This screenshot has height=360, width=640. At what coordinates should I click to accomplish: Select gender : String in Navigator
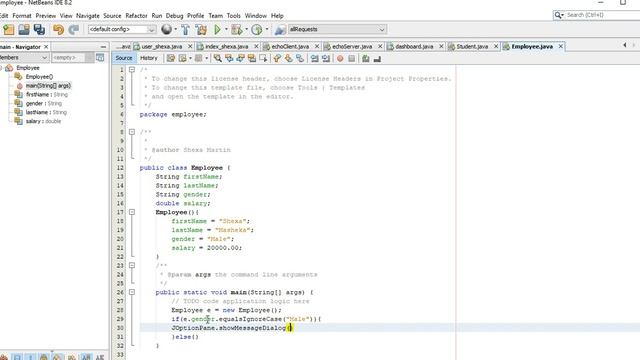click(44, 103)
